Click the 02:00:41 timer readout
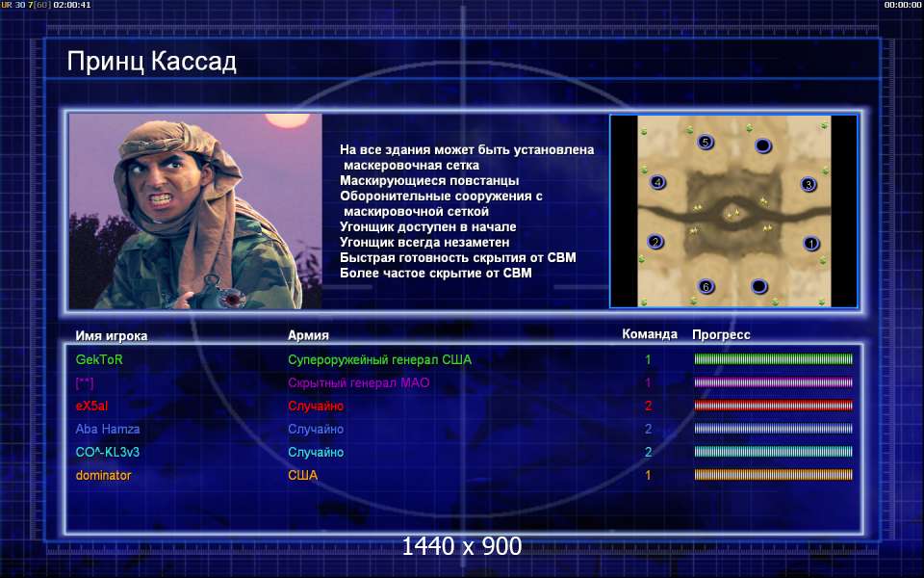The height and width of the screenshot is (578, 924). [x=72, y=5]
